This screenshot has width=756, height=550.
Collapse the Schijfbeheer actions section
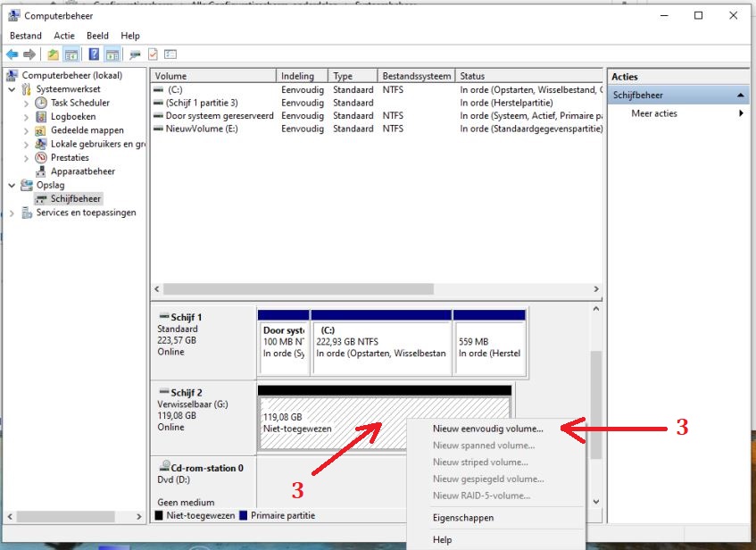[741, 96]
